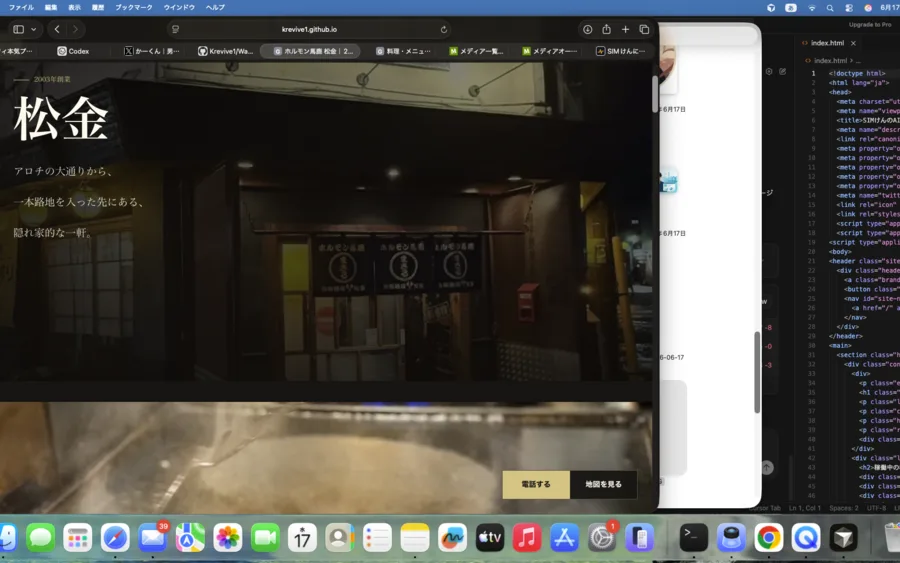Go forward with the Safari forward arrow

point(75,29)
